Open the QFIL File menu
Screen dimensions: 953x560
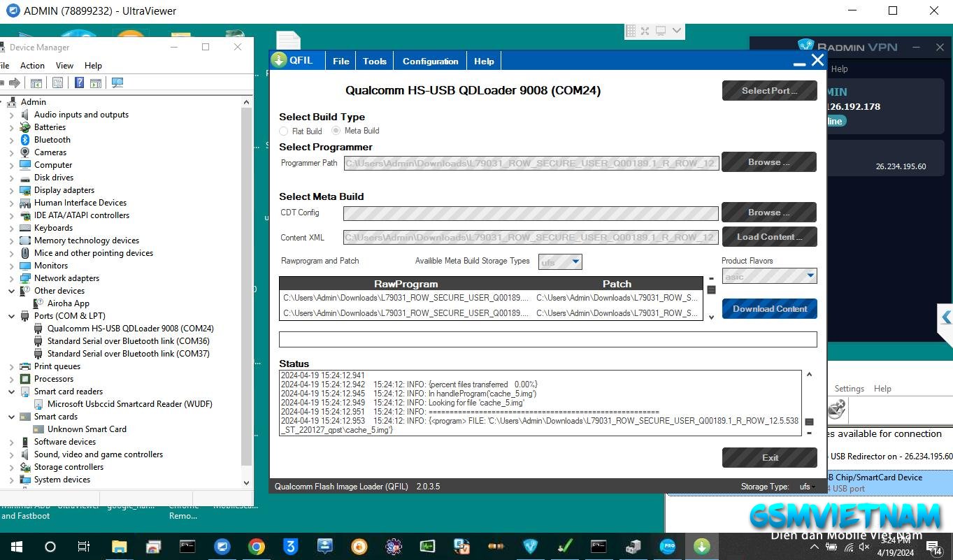[341, 61]
